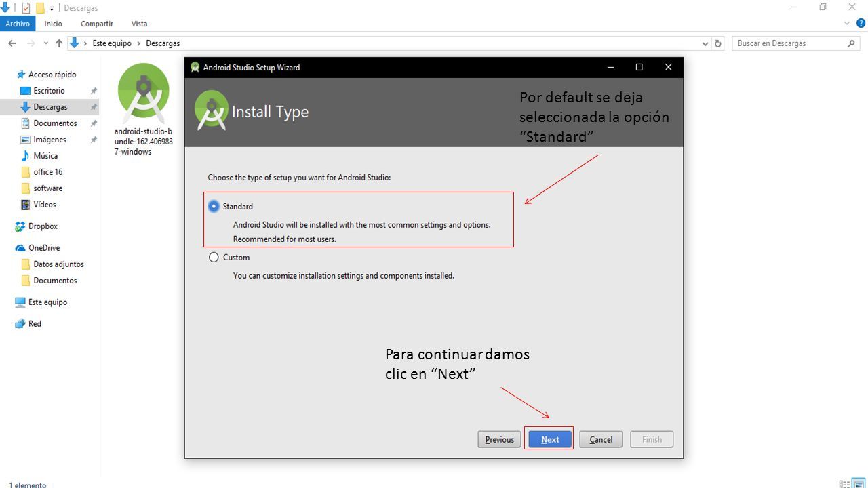The width and height of the screenshot is (868, 488).
Task: Select the android-studio-bundle installer file icon
Action: pos(143,93)
